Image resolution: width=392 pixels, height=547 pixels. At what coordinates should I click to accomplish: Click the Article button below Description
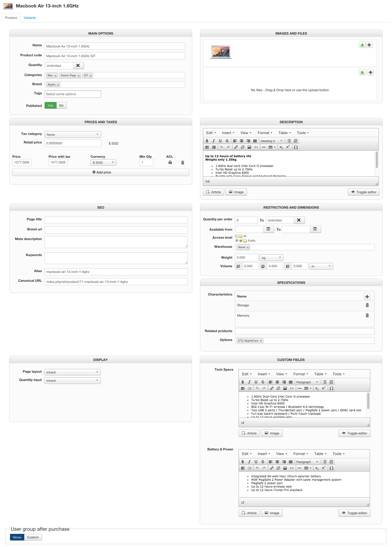point(213,192)
